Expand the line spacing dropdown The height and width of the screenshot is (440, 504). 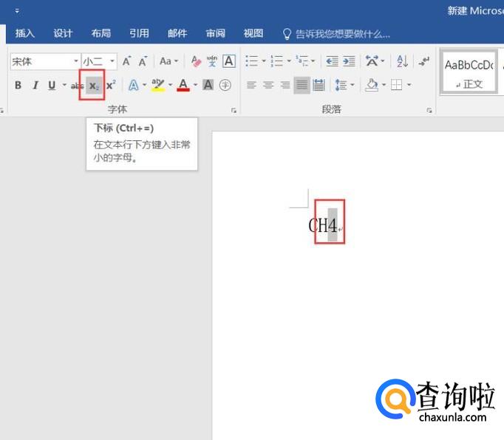[352, 86]
